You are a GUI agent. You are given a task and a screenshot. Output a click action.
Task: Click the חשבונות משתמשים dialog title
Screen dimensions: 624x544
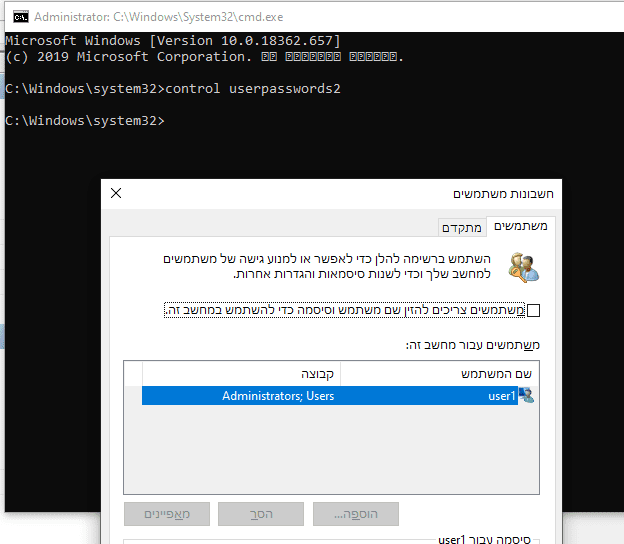point(503,194)
